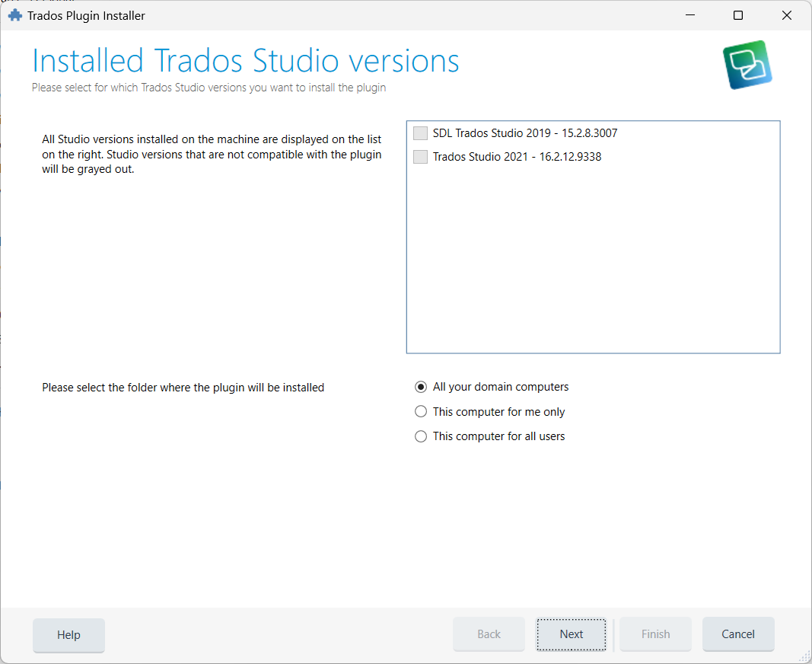Click 'Please select the folder' label
Image resolution: width=812 pixels, height=664 pixels.
(183, 388)
